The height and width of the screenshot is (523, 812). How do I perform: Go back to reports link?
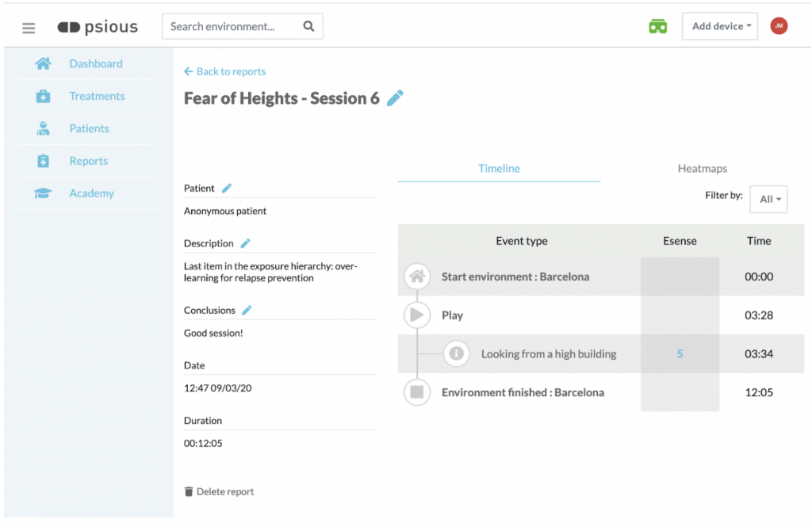(224, 71)
